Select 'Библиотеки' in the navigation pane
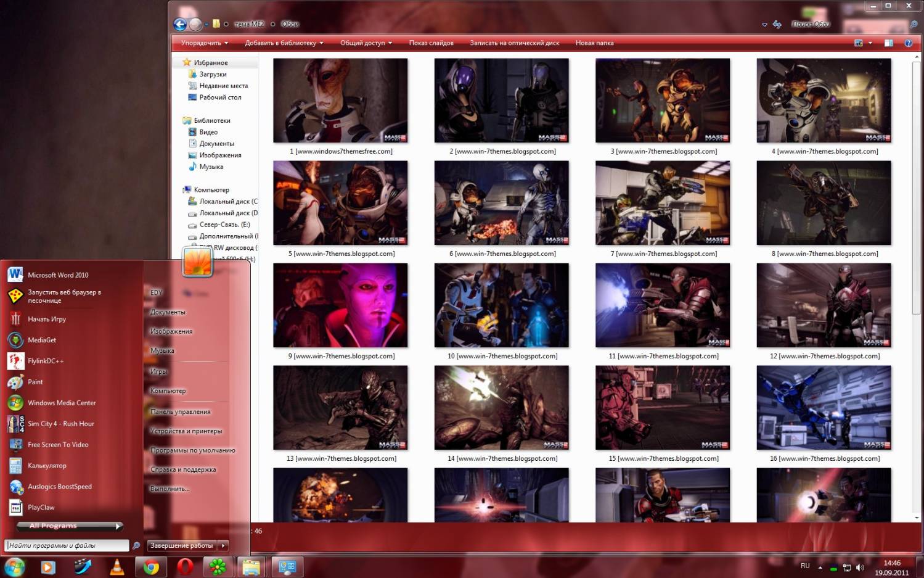 click(211, 120)
